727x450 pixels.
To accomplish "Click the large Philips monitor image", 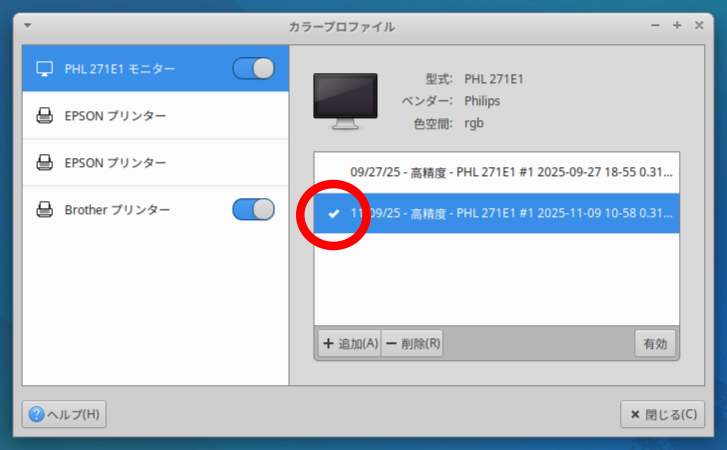I will [345, 101].
